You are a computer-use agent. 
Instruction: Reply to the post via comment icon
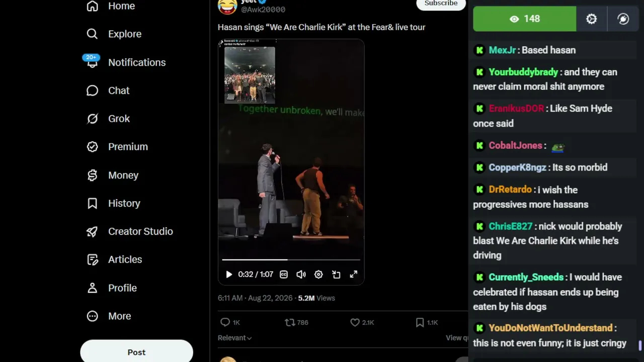coord(225,322)
